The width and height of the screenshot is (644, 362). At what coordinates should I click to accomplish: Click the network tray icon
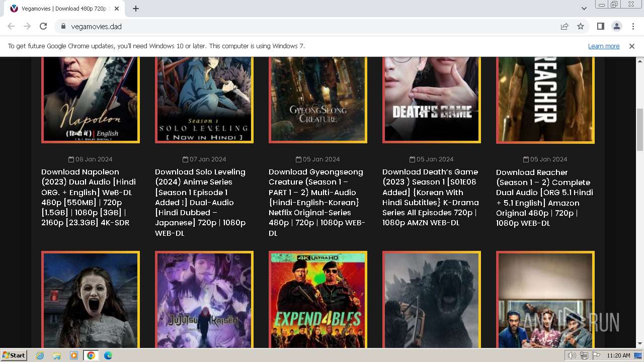coord(584,355)
